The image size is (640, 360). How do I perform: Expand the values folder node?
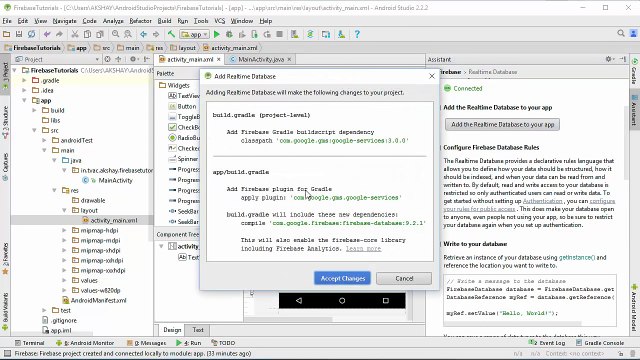(64, 280)
